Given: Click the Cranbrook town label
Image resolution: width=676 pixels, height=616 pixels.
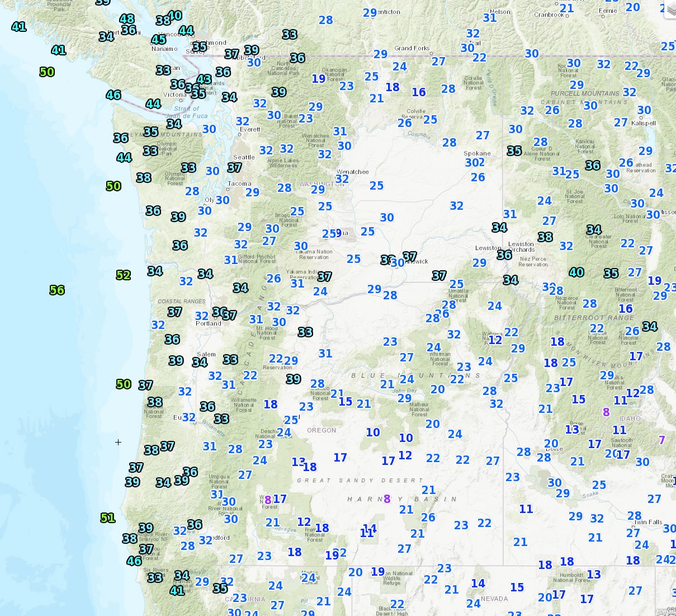Looking at the screenshot, I should click(x=549, y=15).
